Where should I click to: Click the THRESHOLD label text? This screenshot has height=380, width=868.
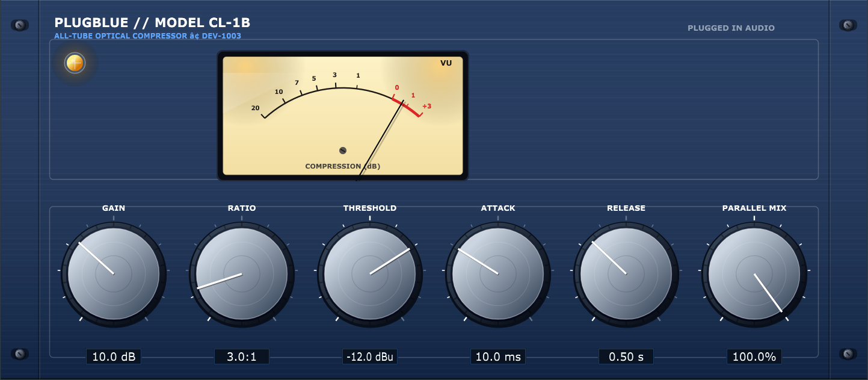click(x=370, y=208)
